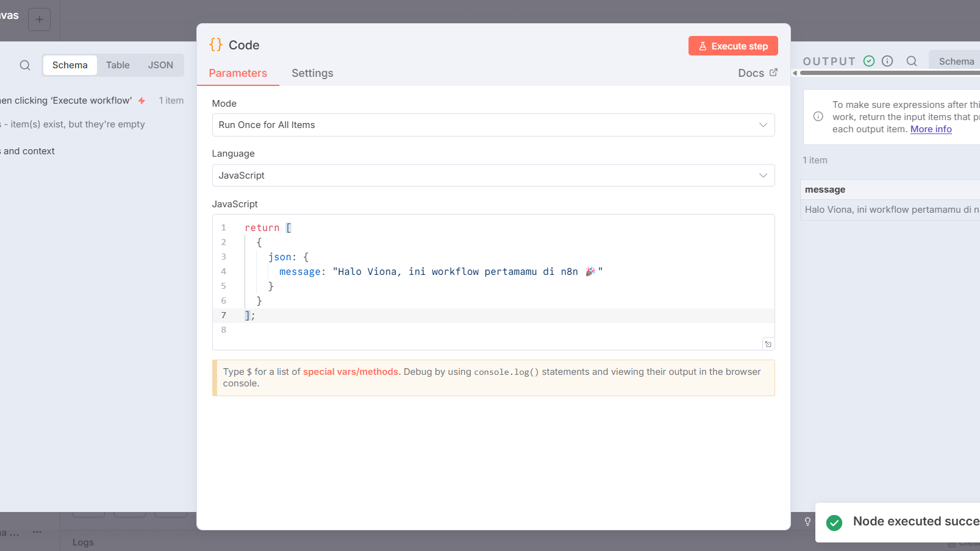The image size is (980, 551).
Task: Click the lightbulb icon at bottom
Action: pyautogui.click(x=807, y=522)
